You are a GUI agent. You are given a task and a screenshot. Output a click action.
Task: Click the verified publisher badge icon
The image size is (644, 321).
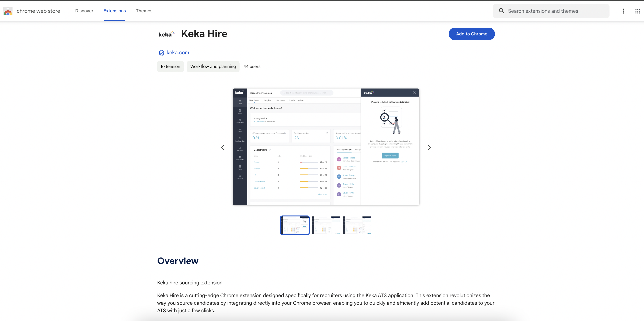click(162, 53)
